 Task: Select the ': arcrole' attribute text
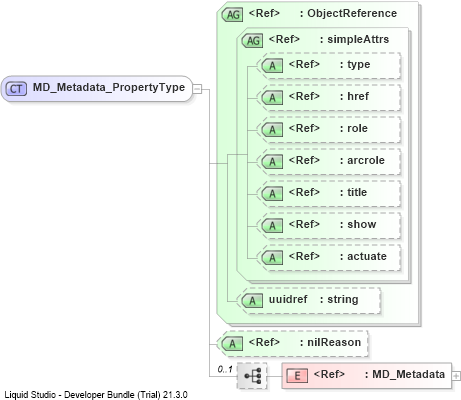pos(362,160)
